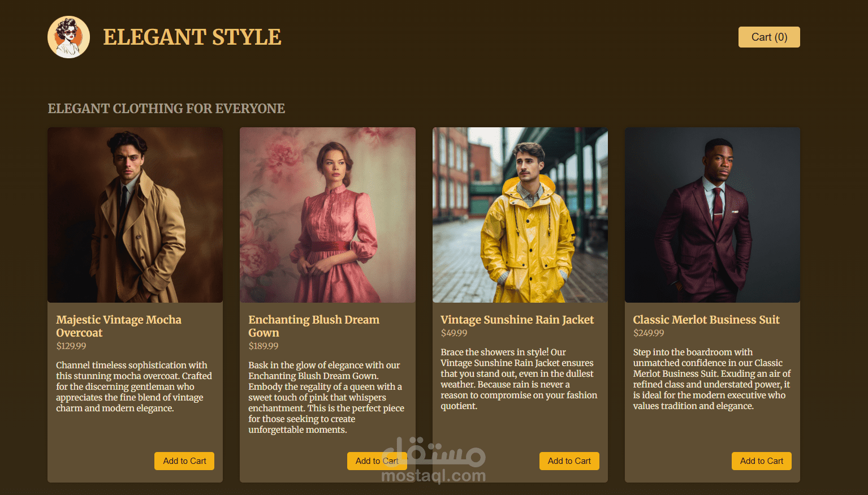Click the $249.99 suit price
This screenshot has height=495, width=868.
point(648,333)
